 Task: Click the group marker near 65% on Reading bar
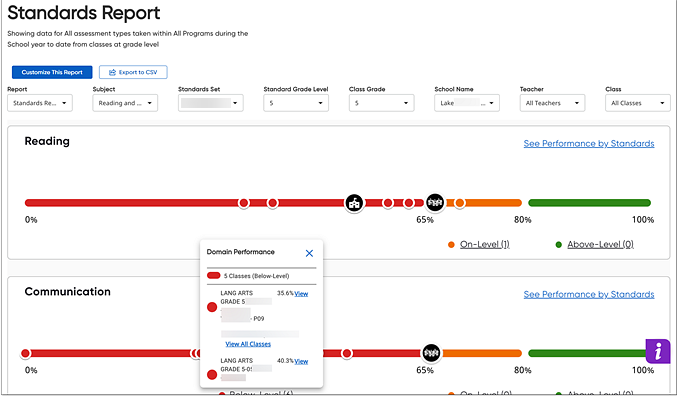pos(435,202)
